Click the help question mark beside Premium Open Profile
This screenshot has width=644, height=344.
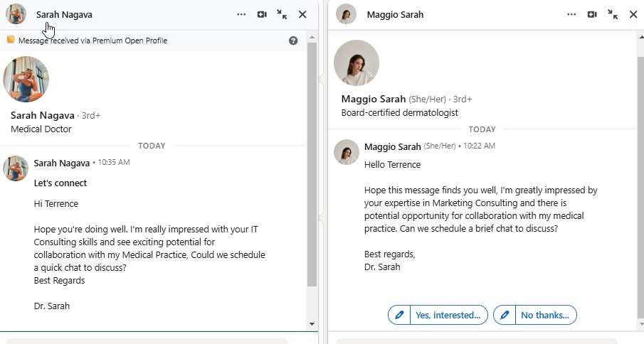(293, 41)
